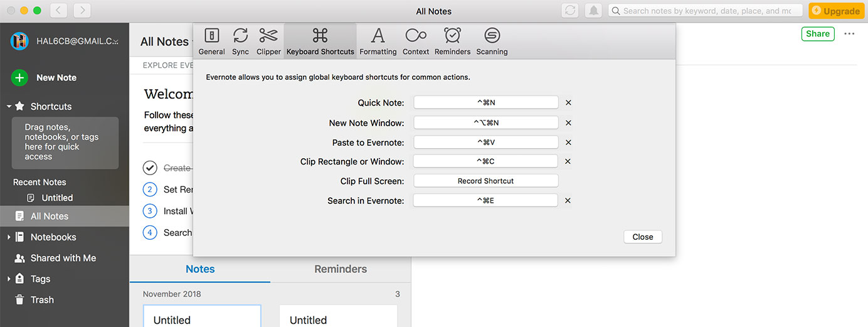Clear the Paste to Evernote shortcut
The width and height of the screenshot is (868, 327).
pyautogui.click(x=568, y=142)
